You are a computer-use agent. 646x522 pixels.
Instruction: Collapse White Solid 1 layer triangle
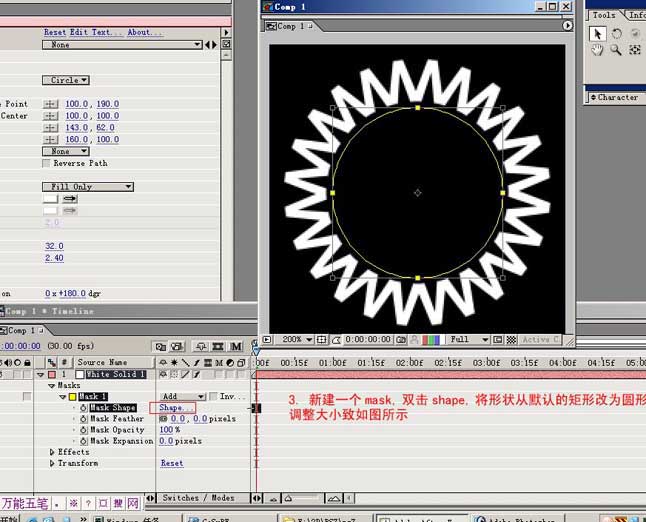(x=40, y=375)
